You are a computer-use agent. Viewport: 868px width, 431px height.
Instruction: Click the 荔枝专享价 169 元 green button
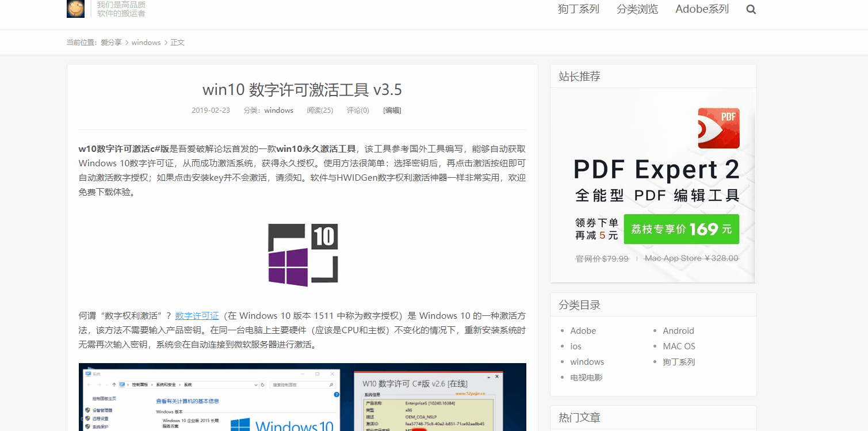tap(681, 229)
